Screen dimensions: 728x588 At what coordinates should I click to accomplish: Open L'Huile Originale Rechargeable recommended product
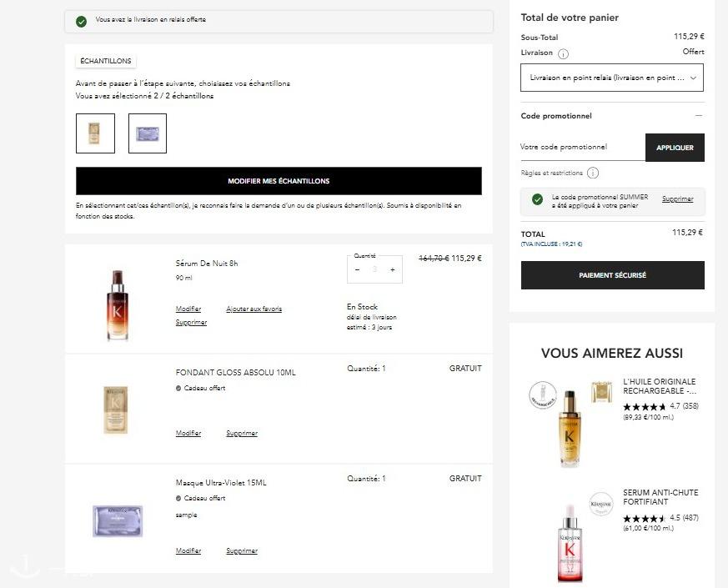click(x=659, y=384)
